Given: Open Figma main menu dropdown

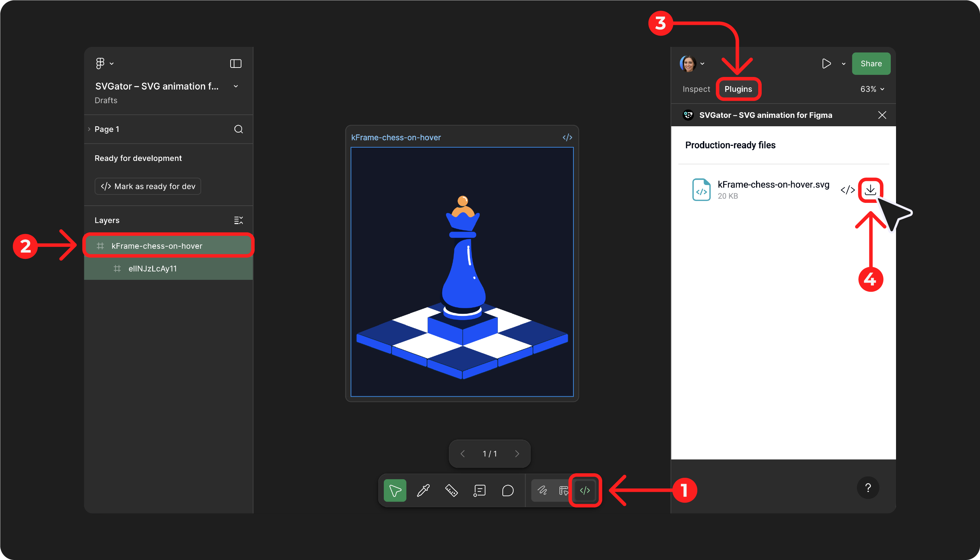Looking at the screenshot, I should [x=104, y=63].
